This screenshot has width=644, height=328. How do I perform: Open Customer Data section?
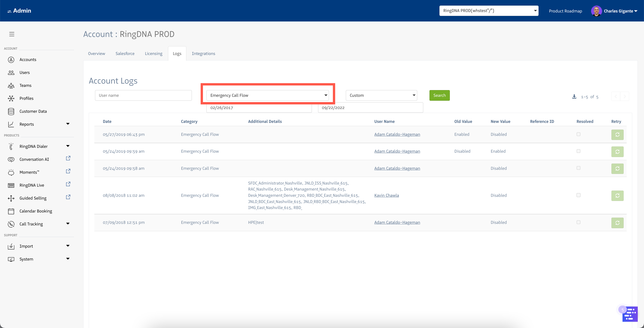33,111
